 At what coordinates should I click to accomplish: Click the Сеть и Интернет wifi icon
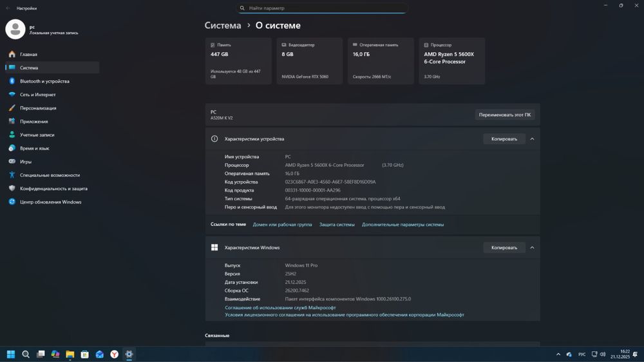coord(12,95)
